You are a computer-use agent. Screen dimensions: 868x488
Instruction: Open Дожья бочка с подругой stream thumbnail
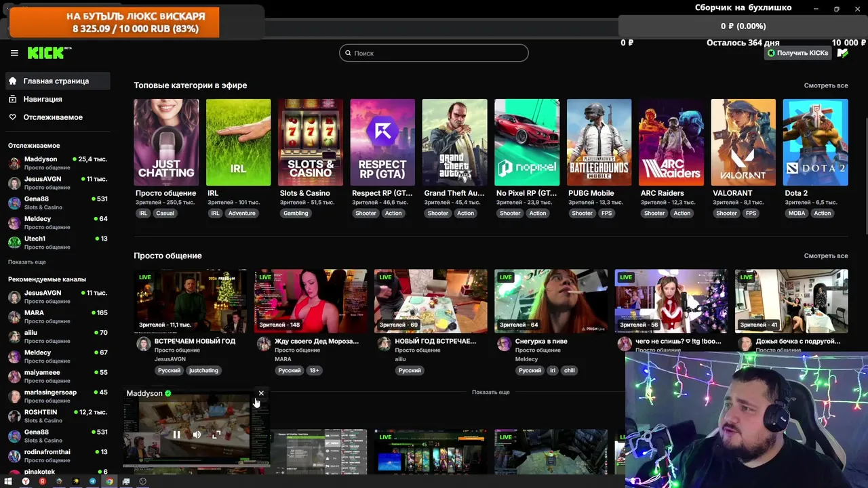[791, 301]
